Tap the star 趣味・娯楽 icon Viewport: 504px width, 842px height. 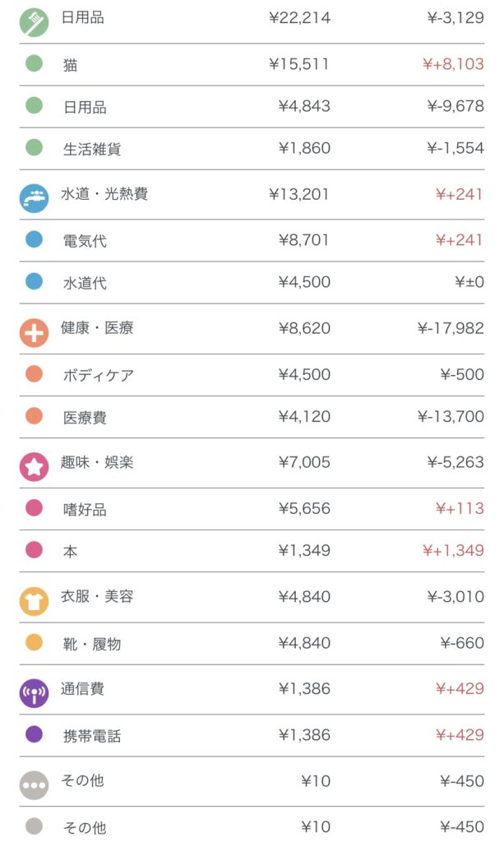coord(34,466)
